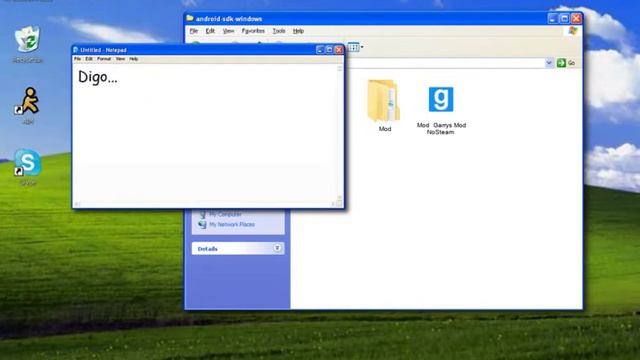Open Notepad Help menu

click(x=134, y=59)
